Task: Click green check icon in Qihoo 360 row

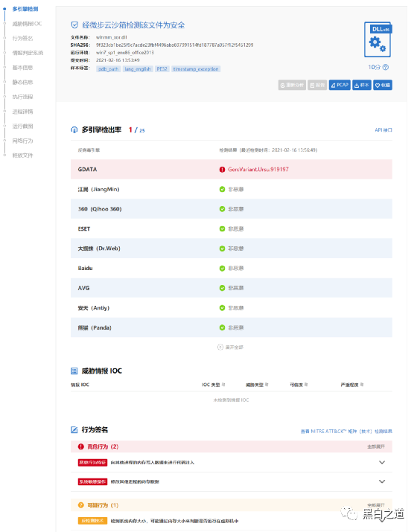Action: (222, 209)
